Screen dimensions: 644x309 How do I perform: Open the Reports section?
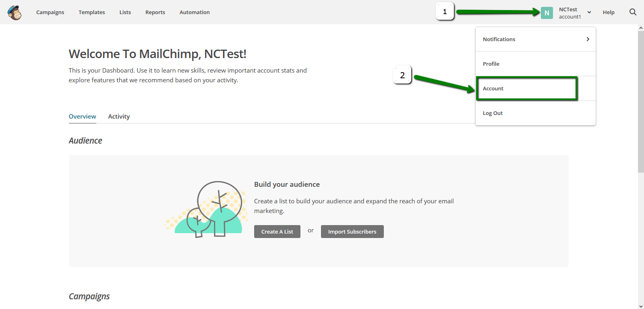click(x=155, y=12)
